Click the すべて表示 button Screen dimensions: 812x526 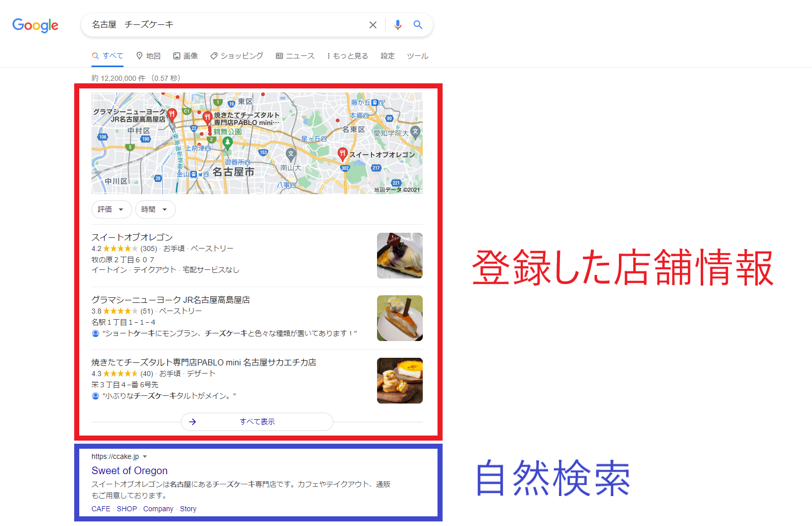point(257,422)
